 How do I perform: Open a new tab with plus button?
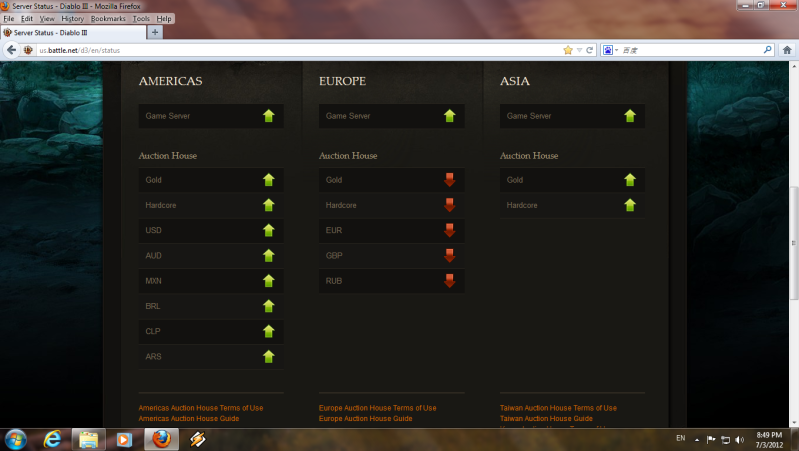coord(154,32)
